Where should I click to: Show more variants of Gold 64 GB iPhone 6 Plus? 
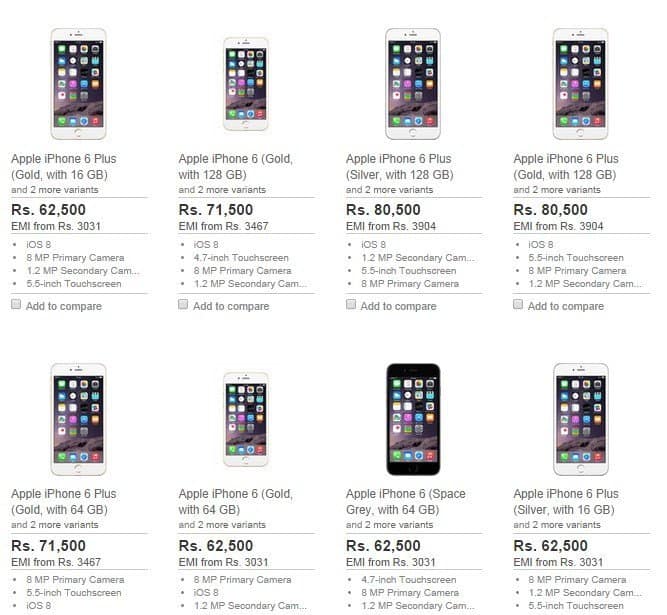point(55,525)
